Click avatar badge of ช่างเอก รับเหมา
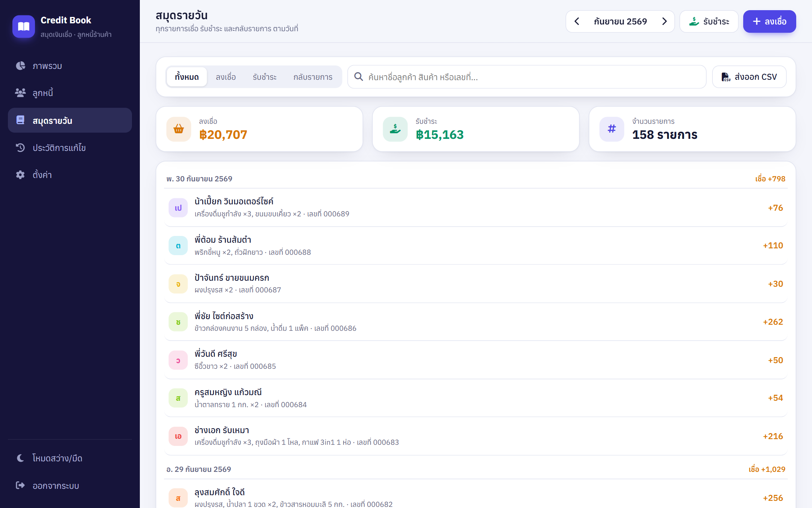Image resolution: width=812 pixels, height=508 pixels. [178, 436]
